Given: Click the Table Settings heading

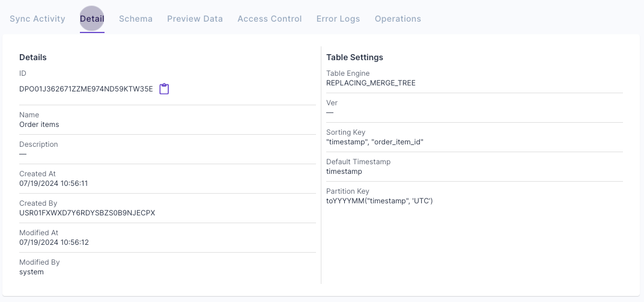Looking at the screenshot, I should click(354, 58).
